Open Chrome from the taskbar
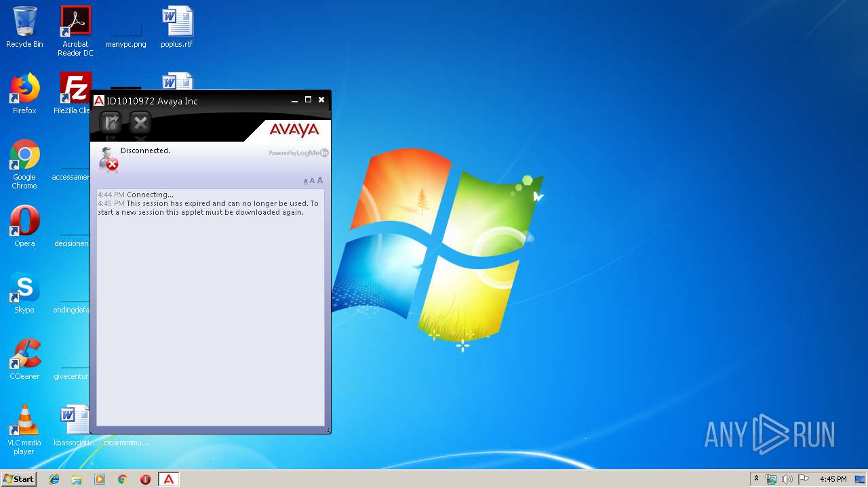This screenshot has width=868, height=488. click(122, 479)
